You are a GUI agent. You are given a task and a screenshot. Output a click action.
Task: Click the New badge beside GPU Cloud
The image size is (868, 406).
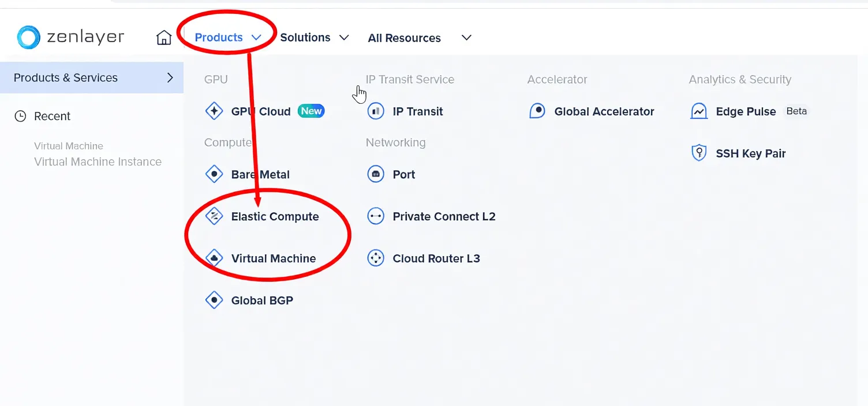[x=312, y=111]
